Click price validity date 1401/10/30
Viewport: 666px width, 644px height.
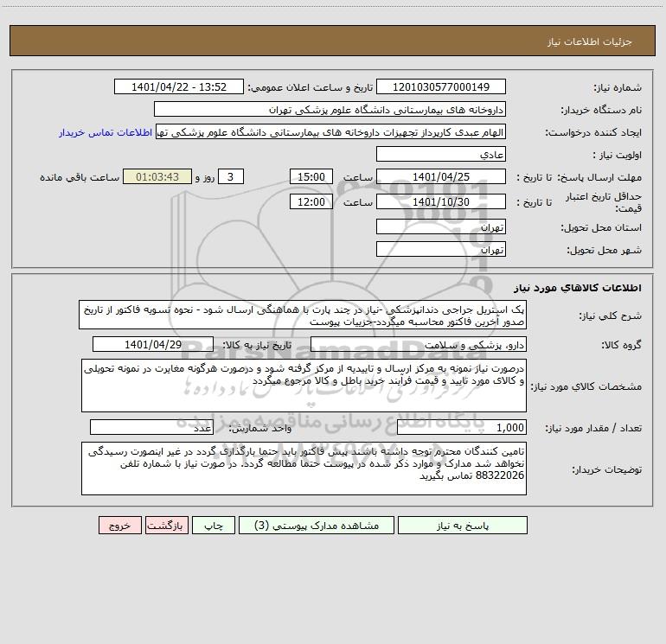[x=441, y=201]
